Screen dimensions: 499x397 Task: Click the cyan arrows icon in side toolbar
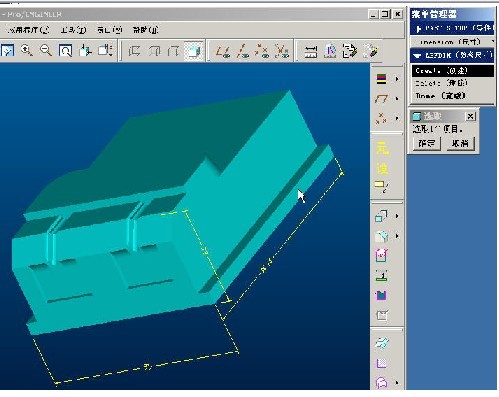coord(382,343)
